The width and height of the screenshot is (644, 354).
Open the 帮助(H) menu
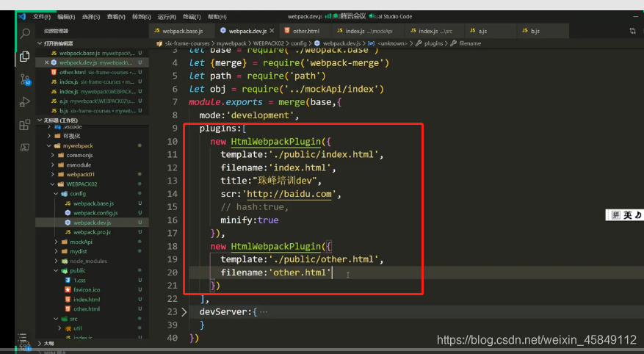point(217,17)
